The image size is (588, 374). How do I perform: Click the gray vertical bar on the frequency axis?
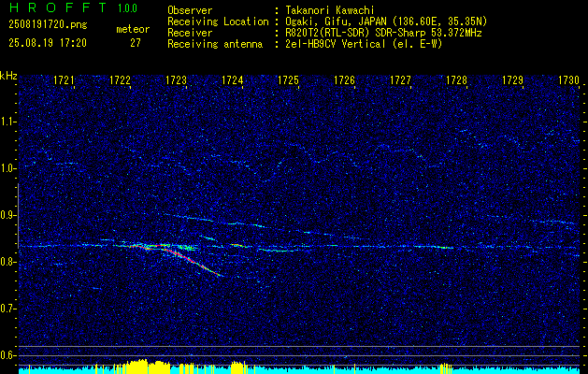[x=18, y=216]
